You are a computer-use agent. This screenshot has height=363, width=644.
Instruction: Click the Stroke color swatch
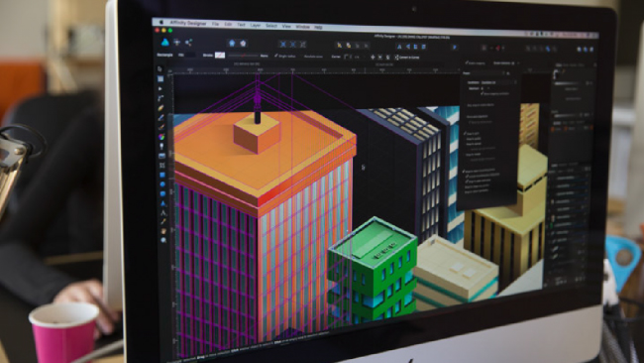click(x=220, y=56)
